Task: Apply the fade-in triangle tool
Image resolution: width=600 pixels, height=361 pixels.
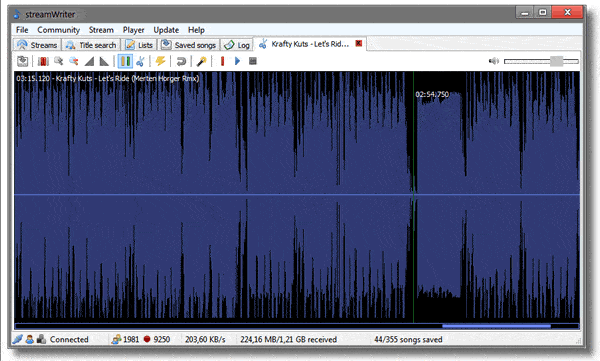Action: point(89,61)
